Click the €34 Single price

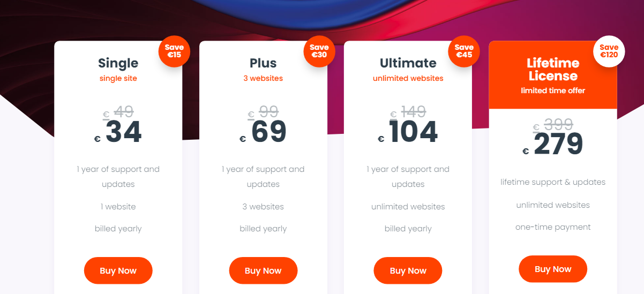tap(123, 132)
